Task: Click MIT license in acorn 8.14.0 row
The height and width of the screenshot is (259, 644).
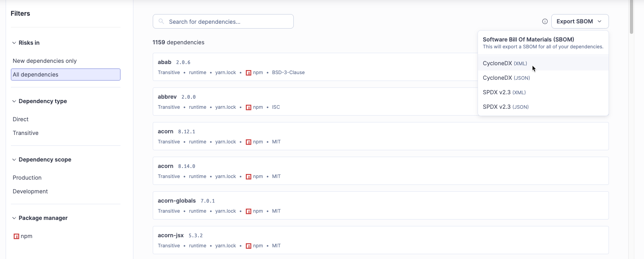Action: tap(276, 176)
